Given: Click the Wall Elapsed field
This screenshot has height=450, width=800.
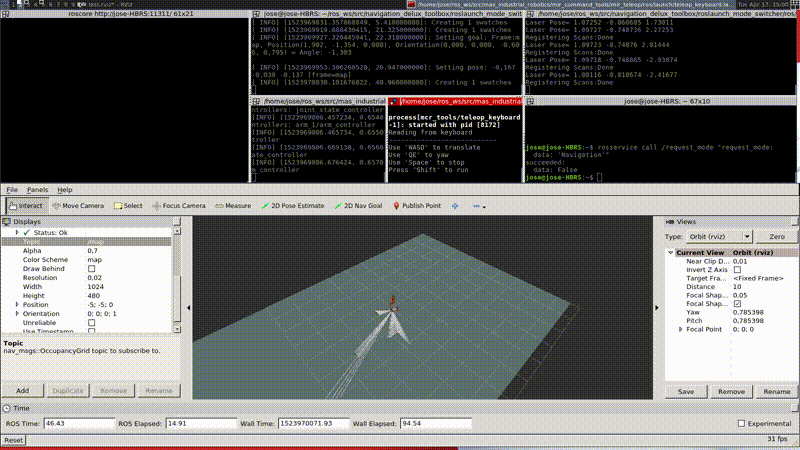Looking at the screenshot, I should [436, 423].
